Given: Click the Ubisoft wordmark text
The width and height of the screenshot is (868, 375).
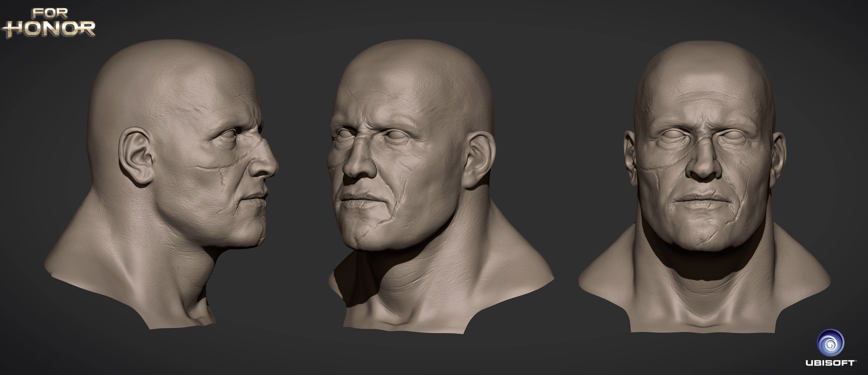Looking at the screenshot, I should point(830,363).
